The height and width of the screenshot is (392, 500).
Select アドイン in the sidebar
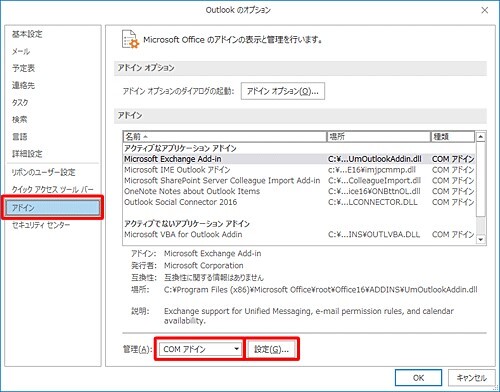[53, 208]
